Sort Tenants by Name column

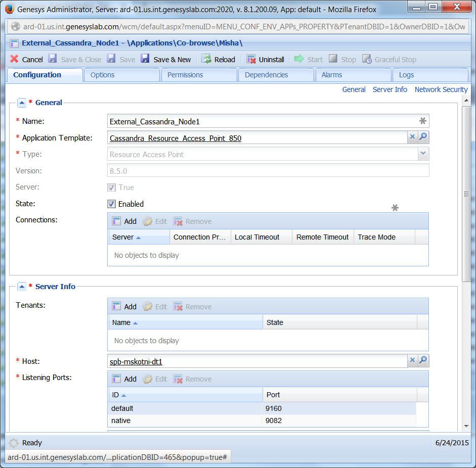(x=186, y=322)
